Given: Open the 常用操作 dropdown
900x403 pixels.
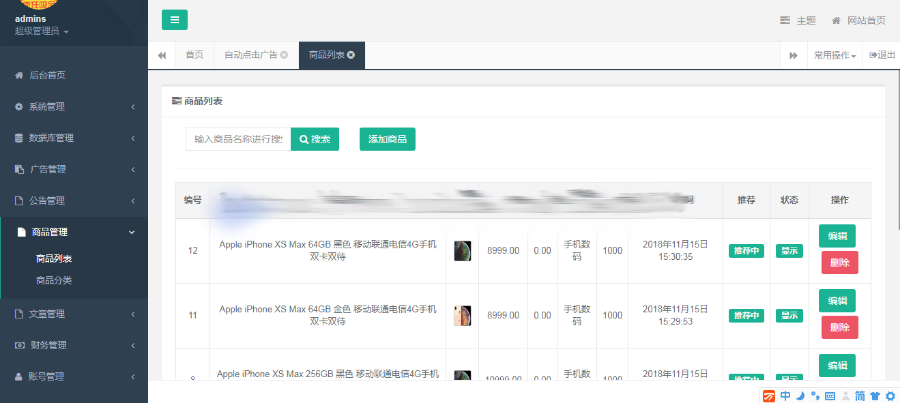Looking at the screenshot, I should point(835,55).
